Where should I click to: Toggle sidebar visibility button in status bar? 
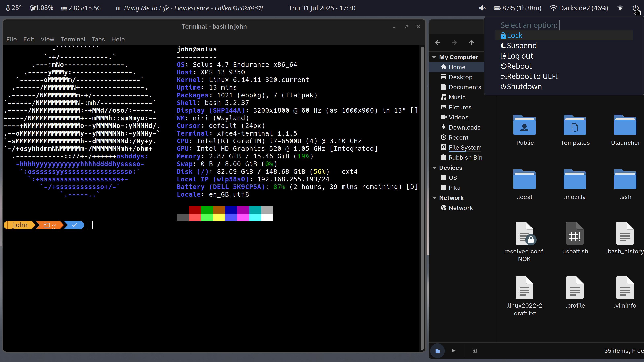(x=475, y=351)
